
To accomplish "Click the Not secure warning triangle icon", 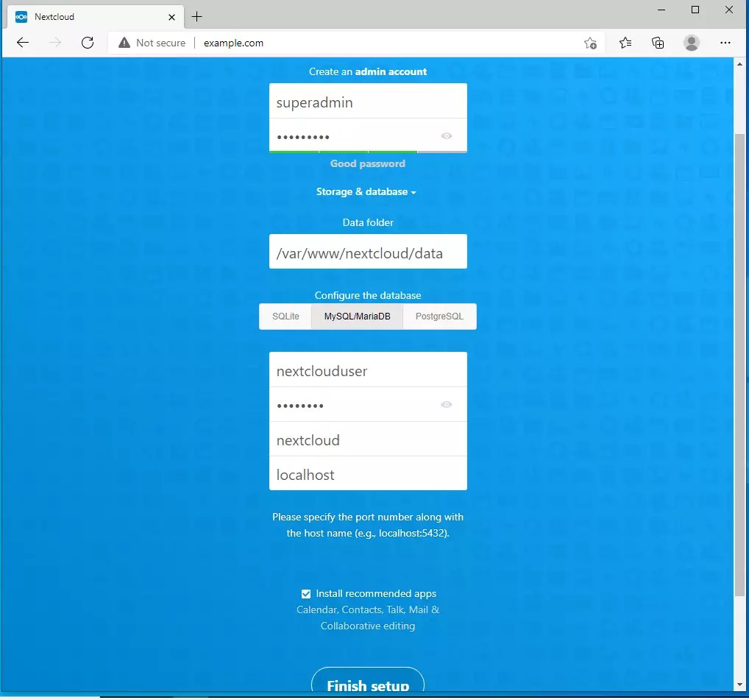I will pos(124,43).
